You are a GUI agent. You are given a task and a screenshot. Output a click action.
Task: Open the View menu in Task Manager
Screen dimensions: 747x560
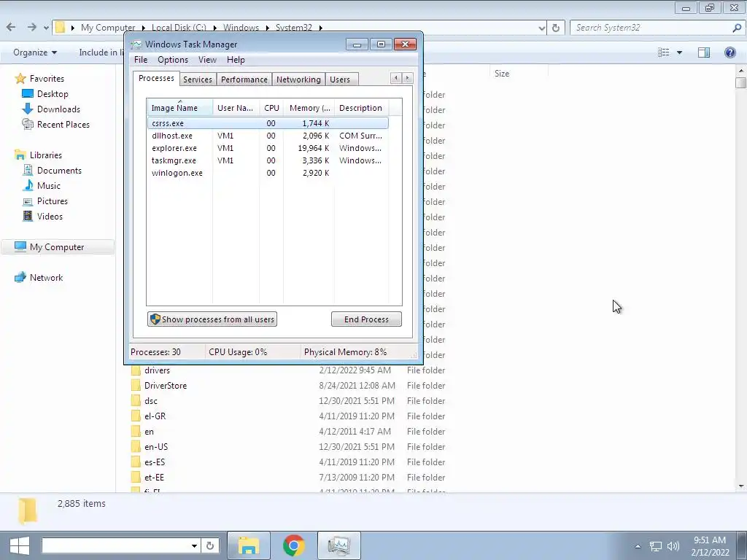coord(207,60)
